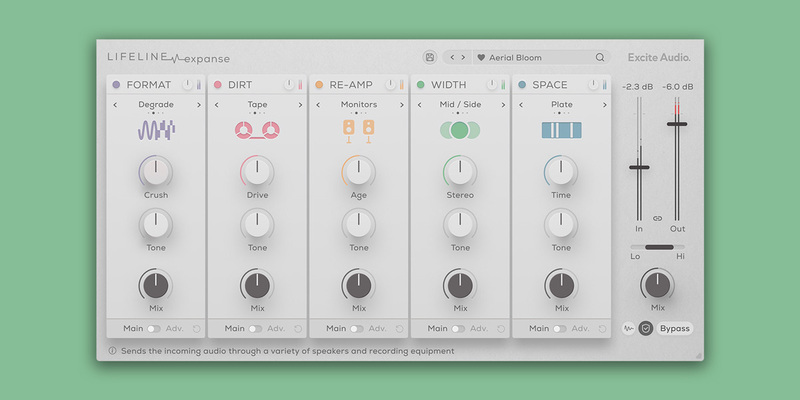This screenshot has height=400, width=800.
Task: Click the DIRT tape reel icon
Action: click(x=257, y=130)
